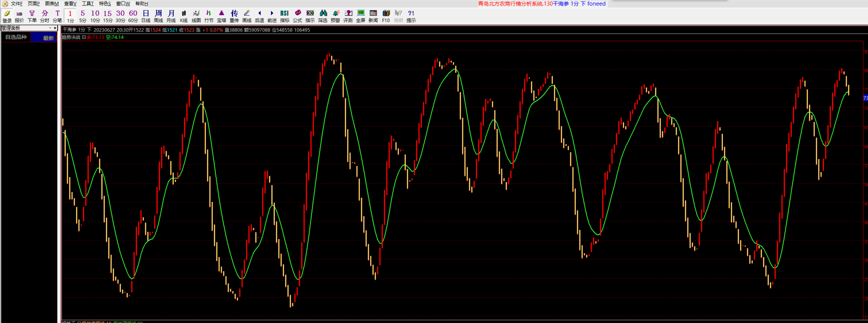Click the 收1523 closing price value

click(x=187, y=30)
